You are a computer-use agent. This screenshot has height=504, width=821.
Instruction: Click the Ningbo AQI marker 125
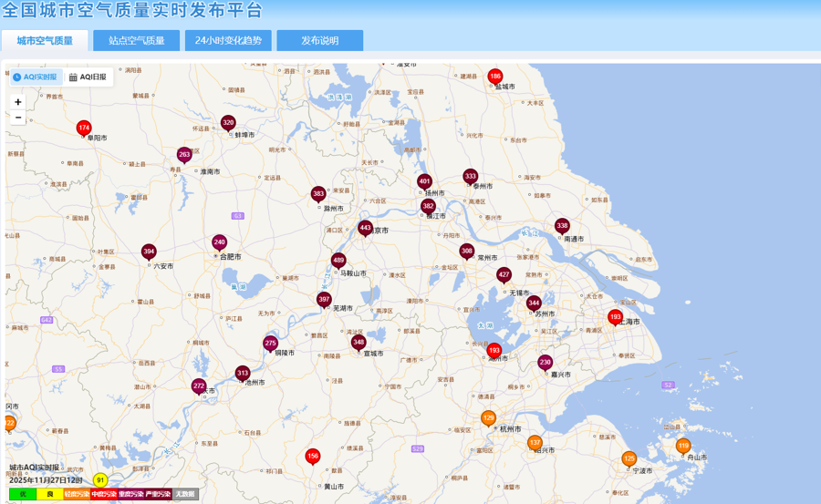click(629, 459)
